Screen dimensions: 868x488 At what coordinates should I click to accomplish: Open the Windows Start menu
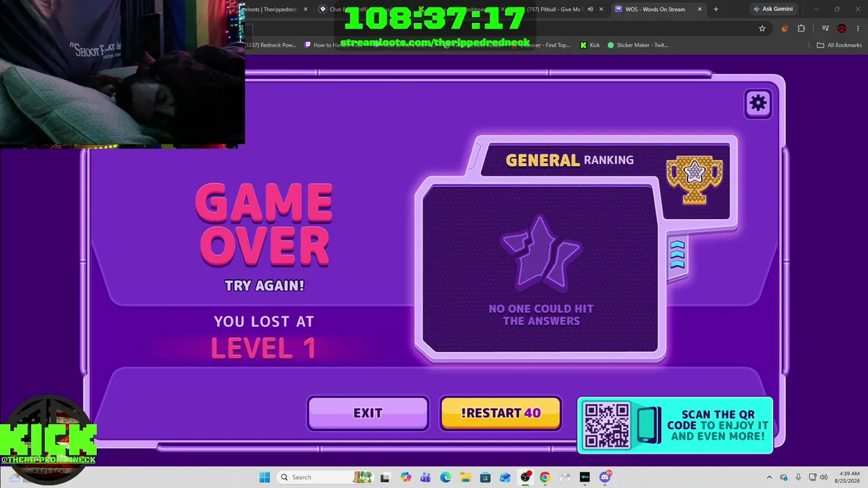[x=264, y=477]
